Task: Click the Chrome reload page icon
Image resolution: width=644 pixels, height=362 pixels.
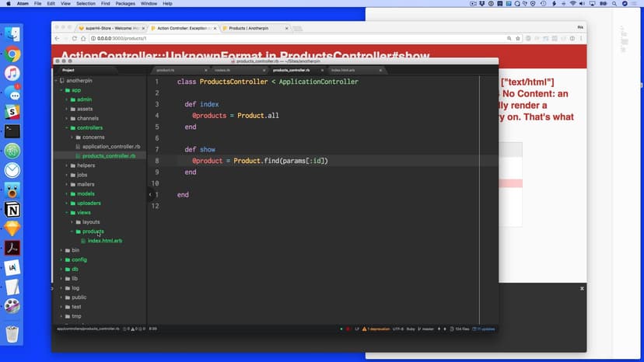Action: pos(73,38)
